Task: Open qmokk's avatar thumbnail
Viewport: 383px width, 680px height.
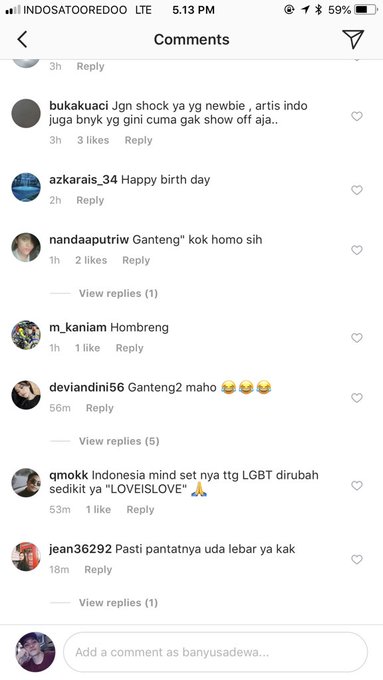Action: [26, 483]
